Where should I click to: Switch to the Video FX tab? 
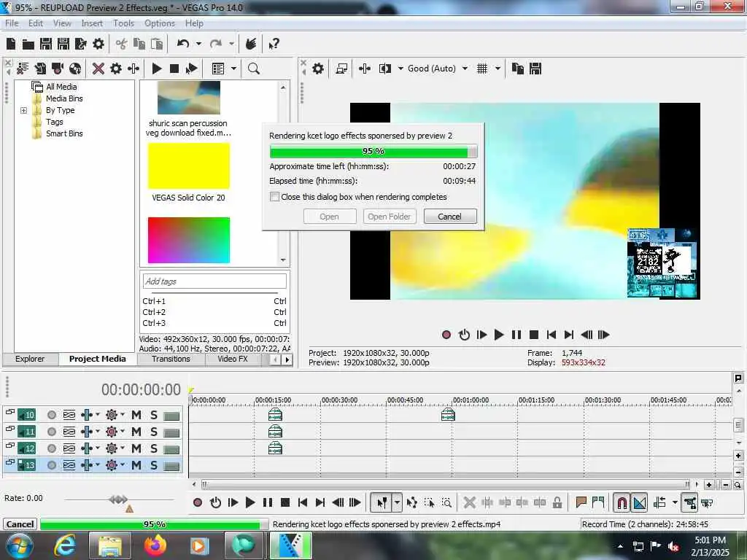point(233,359)
